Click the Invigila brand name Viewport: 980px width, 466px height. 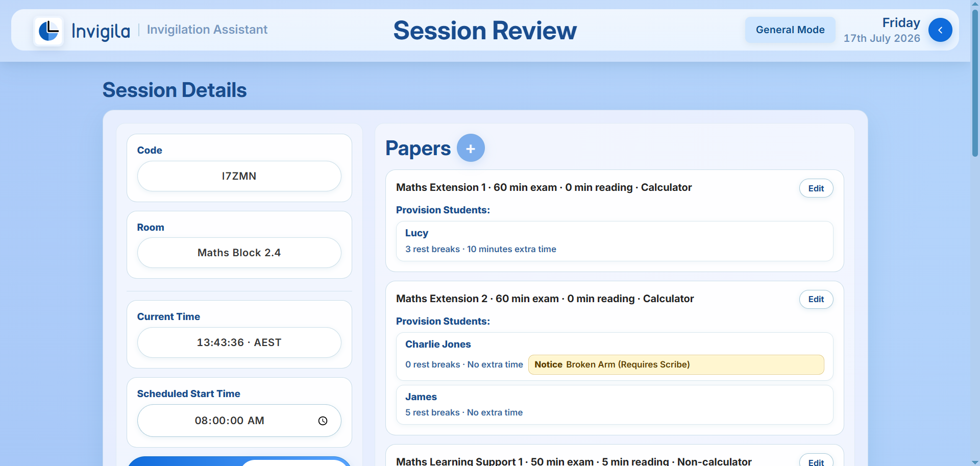click(101, 31)
